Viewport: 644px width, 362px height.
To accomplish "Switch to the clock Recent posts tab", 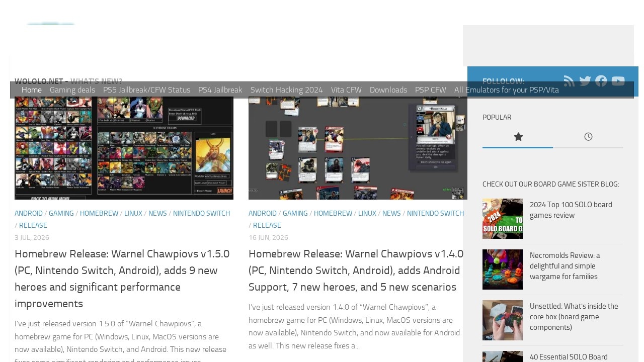I will tap(588, 137).
